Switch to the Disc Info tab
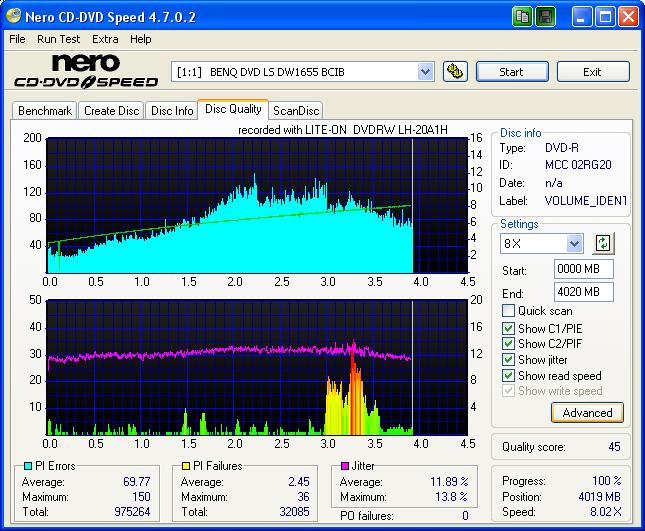Viewport: 645px width, 531px height. [172, 111]
